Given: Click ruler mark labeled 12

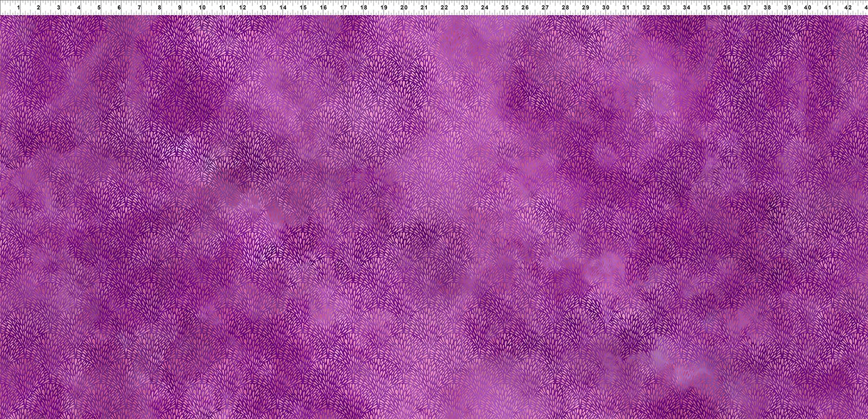Looking at the screenshot, I should (x=242, y=8).
